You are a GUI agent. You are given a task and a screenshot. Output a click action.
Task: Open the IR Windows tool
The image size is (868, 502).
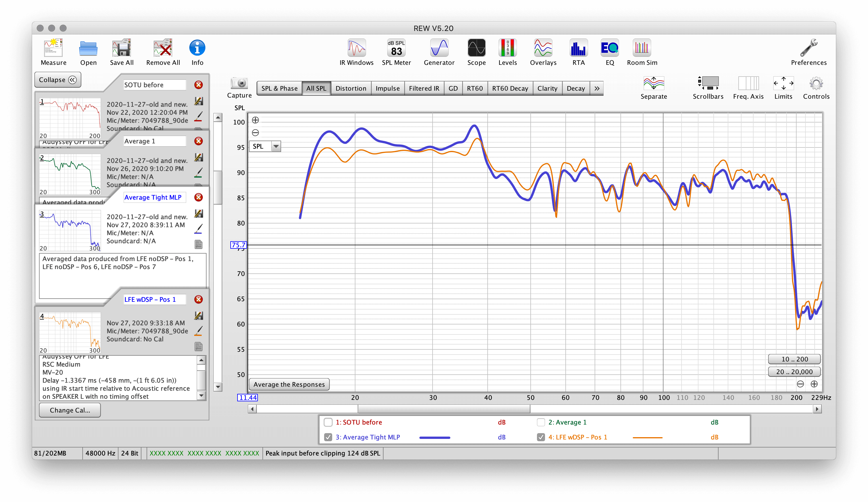356,52
